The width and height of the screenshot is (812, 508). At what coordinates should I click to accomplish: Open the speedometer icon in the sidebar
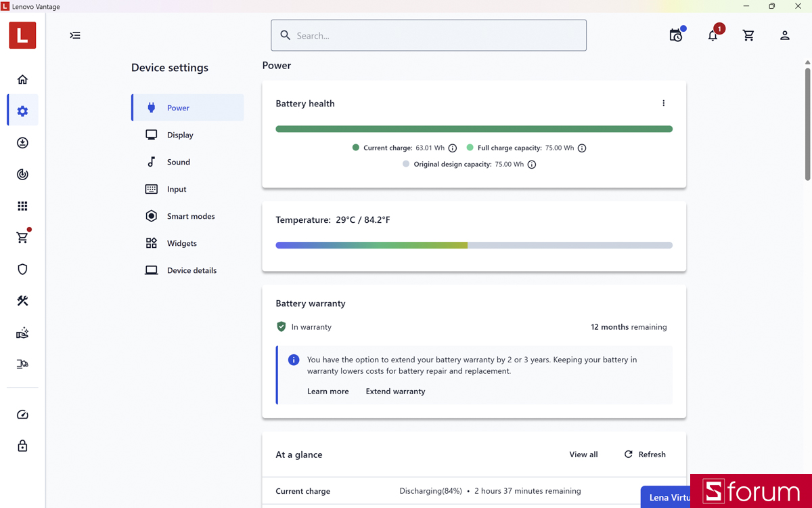(22, 415)
